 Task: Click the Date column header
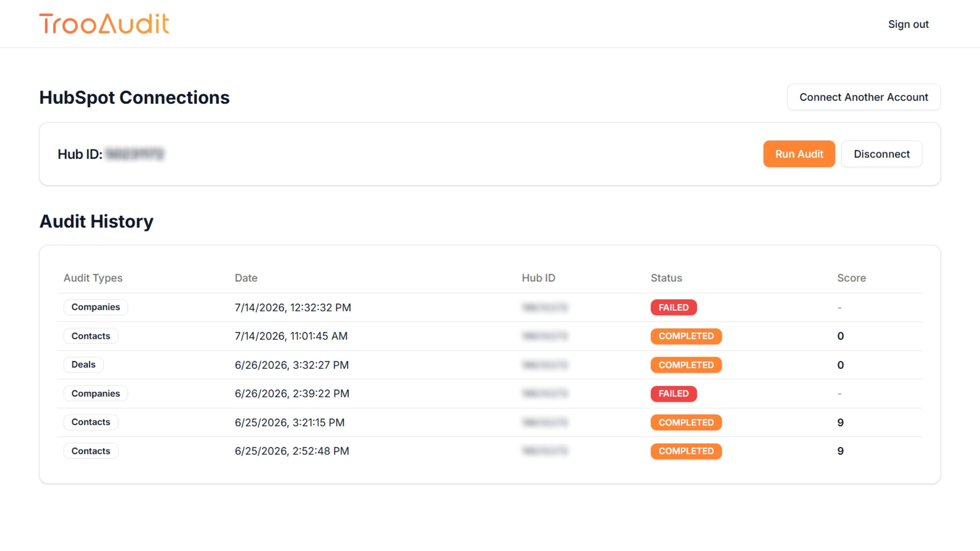click(246, 278)
